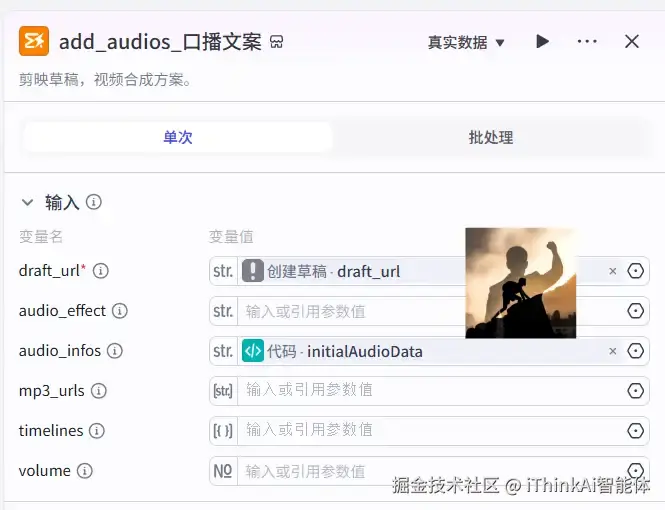The image size is (665, 510).
Task: Show info for audio_infos variable
Action: pyautogui.click(x=115, y=351)
